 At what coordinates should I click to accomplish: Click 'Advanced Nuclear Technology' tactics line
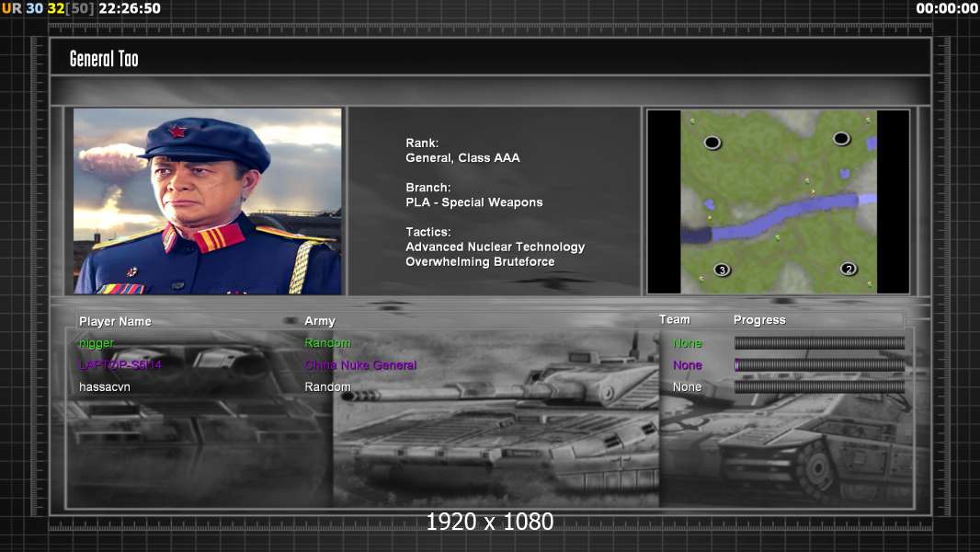(495, 247)
